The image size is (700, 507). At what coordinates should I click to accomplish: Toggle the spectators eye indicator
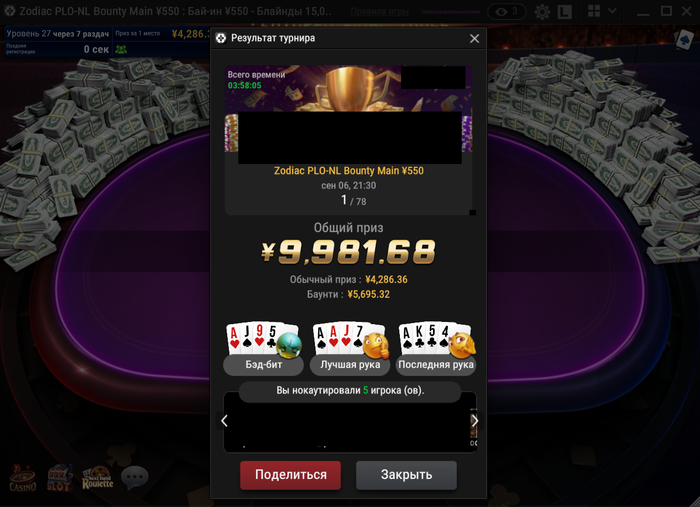(x=506, y=12)
